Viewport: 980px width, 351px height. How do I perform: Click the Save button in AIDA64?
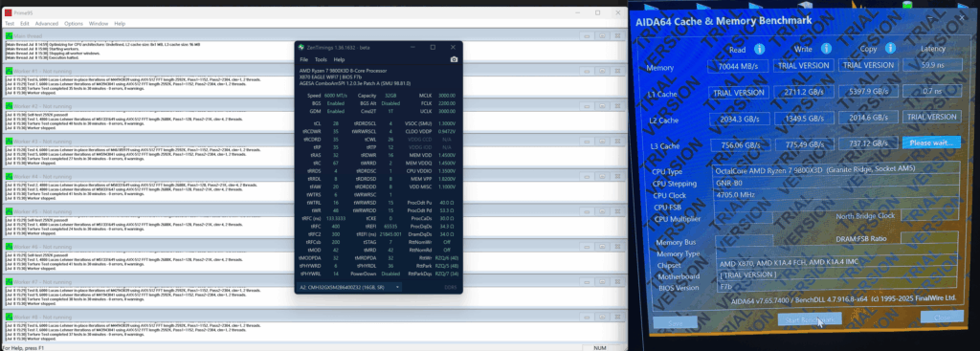pos(675,322)
